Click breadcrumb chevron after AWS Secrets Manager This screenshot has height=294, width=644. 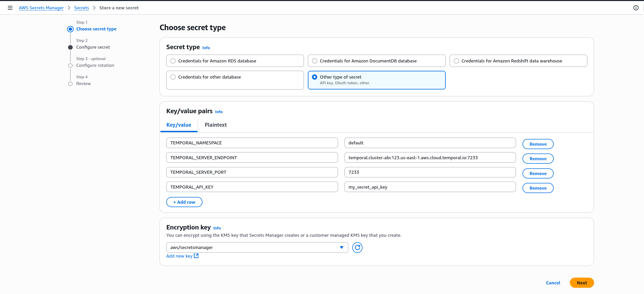click(69, 8)
